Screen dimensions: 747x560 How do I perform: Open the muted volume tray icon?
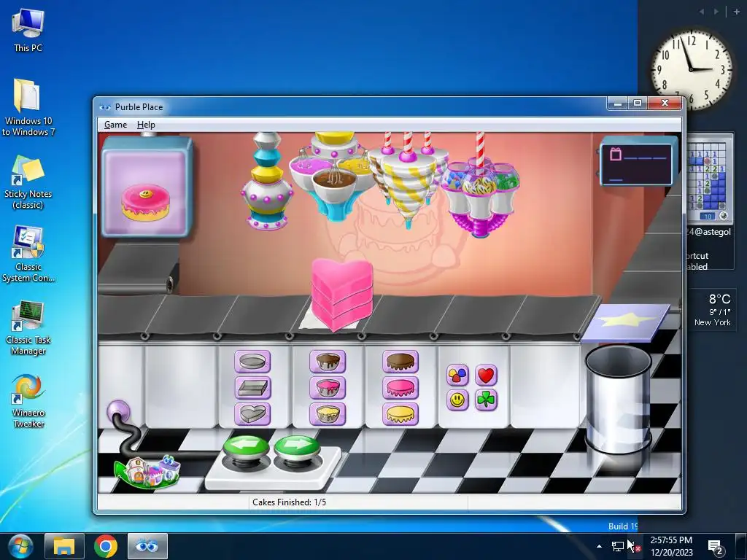point(635,546)
